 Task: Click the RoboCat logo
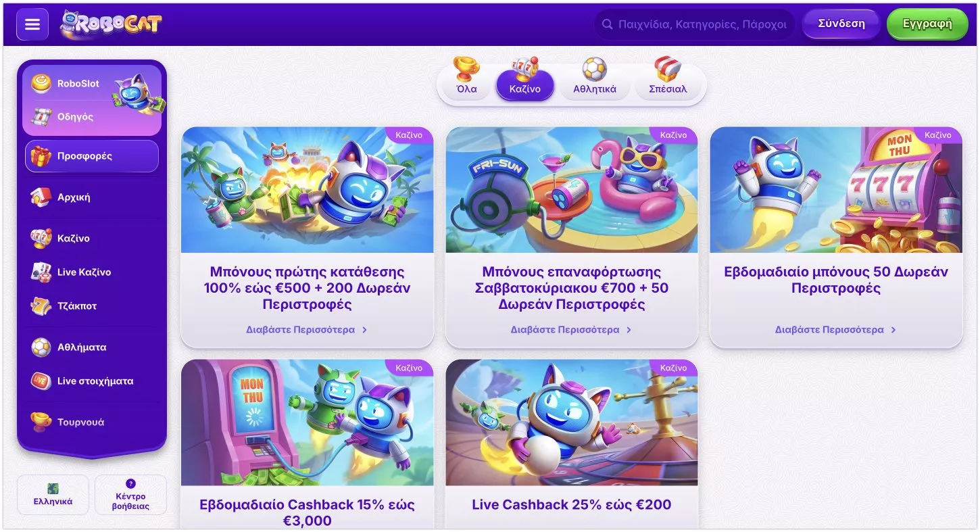111,24
